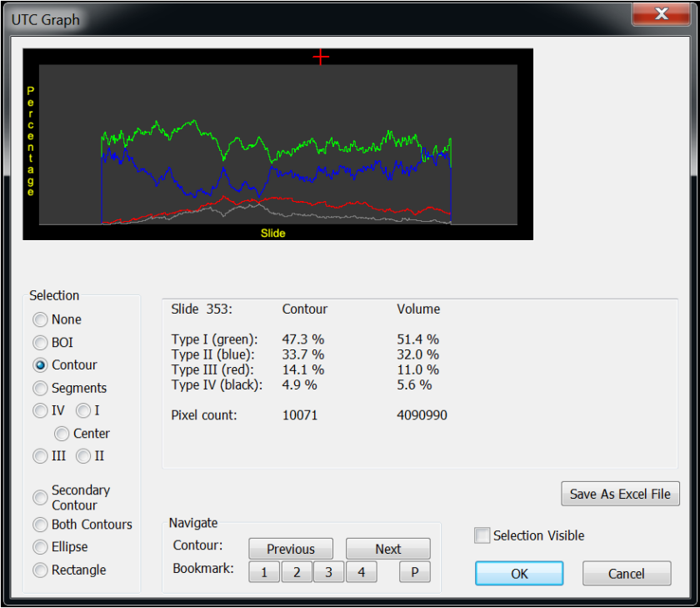This screenshot has height=608, width=700.
Task: Pick the Type II selection mode
Action: 81,456
